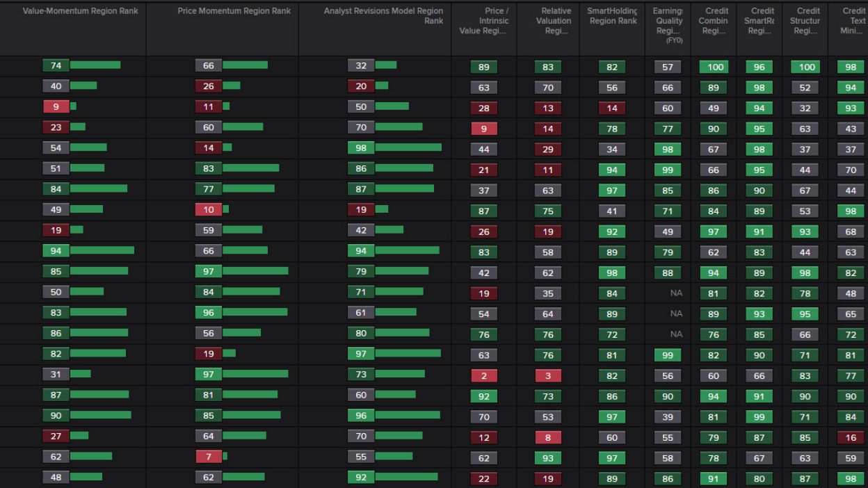The image size is (868, 488).
Task: Select Price Momentum rank value 83
Action: [x=208, y=168]
